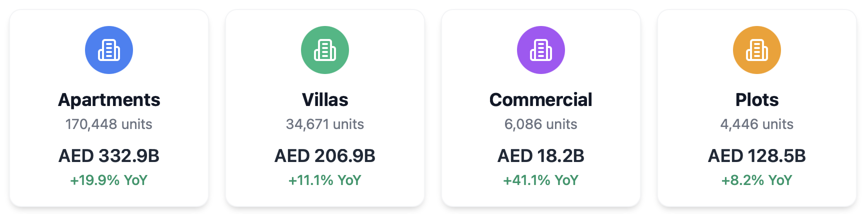Open the Commercial category title
Screen dimensions: 868x214
click(x=541, y=100)
